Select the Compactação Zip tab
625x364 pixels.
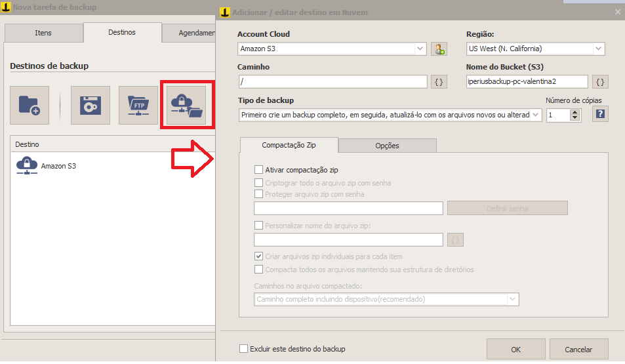(x=289, y=145)
